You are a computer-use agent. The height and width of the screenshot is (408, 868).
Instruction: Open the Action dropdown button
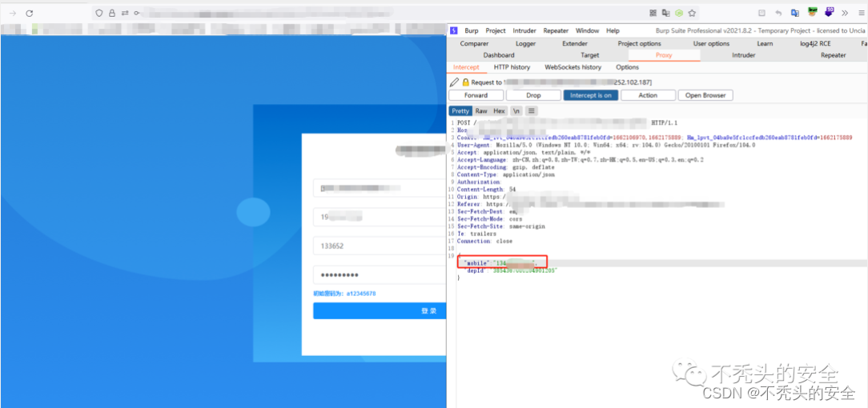point(649,95)
